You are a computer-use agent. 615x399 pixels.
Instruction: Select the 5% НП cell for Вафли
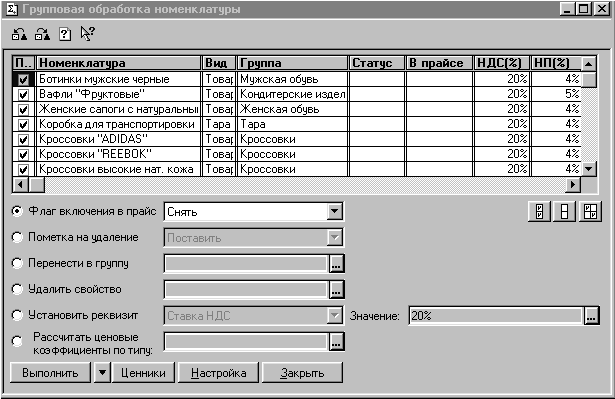click(x=556, y=94)
